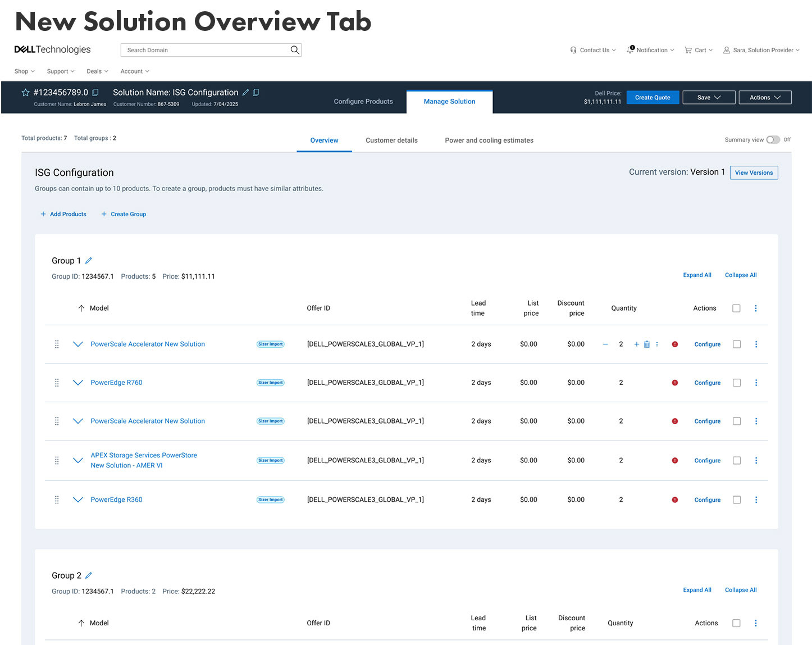
Task: Expand the APEX Storage Services row chevron
Action: pos(78,460)
